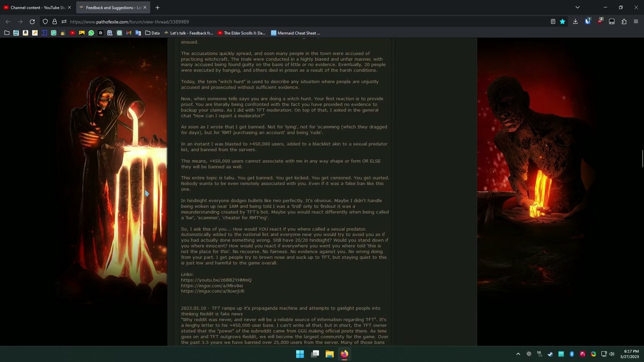This screenshot has width=644, height=362.
Task: Open The Elder Scrolls II bookmark
Action: [242, 33]
